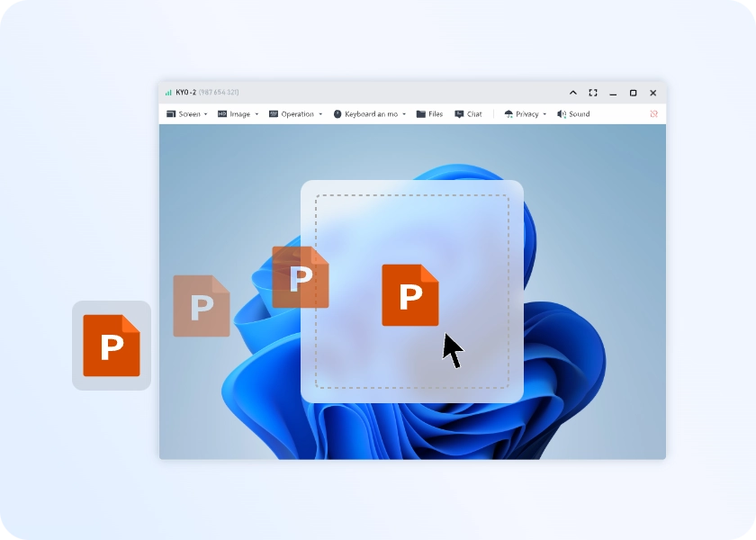This screenshot has width=756, height=540.
Task: Click the Chat bubble icon
Action: 459,114
